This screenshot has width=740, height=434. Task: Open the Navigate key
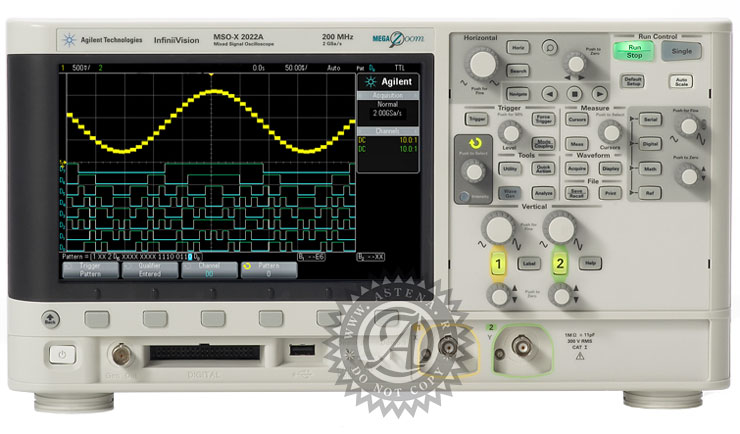[x=518, y=94]
